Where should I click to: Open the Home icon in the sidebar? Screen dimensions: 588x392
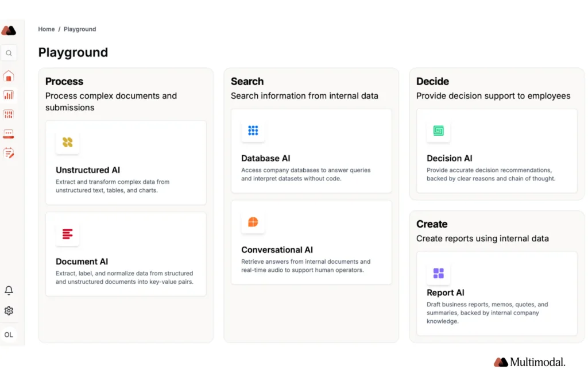click(9, 75)
